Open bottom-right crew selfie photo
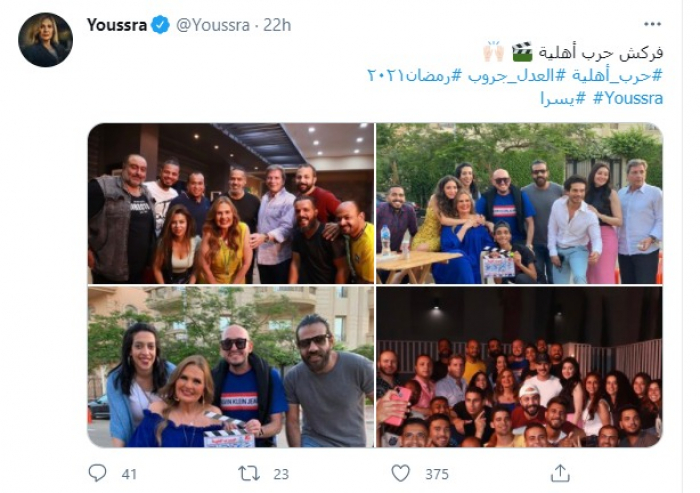The width and height of the screenshot is (700, 493). pos(520,367)
